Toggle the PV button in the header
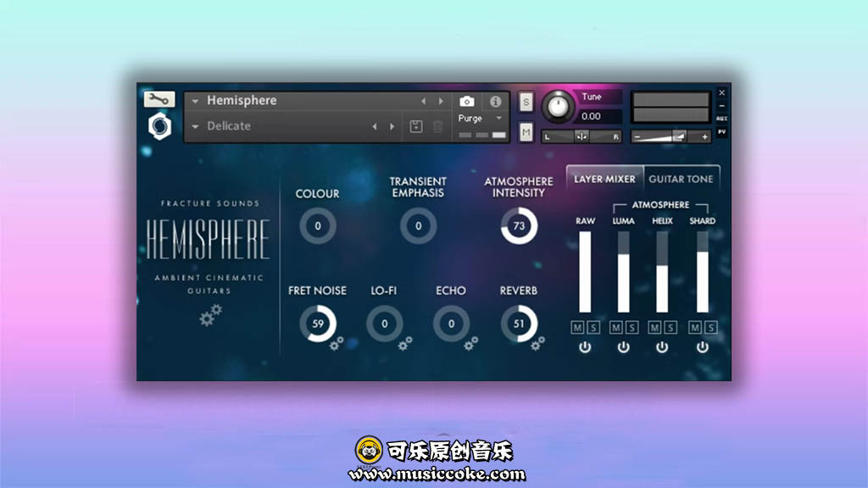Viewport: 868px width, 488px height. click(x=722, y=131)
